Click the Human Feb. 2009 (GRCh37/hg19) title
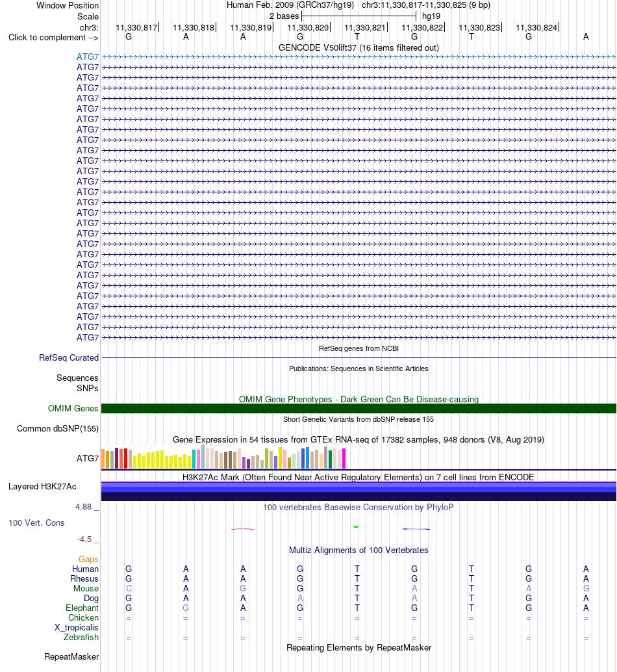The image size is (617, 672). (x=290, y=5)
